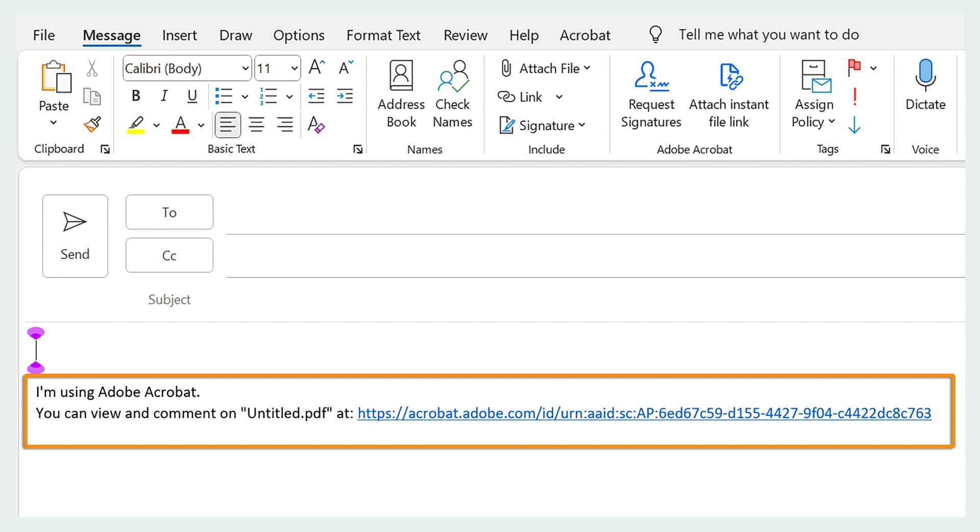Click the Clear Formatting icon
This screenshot has width=980, height=532.
(316, 124)
